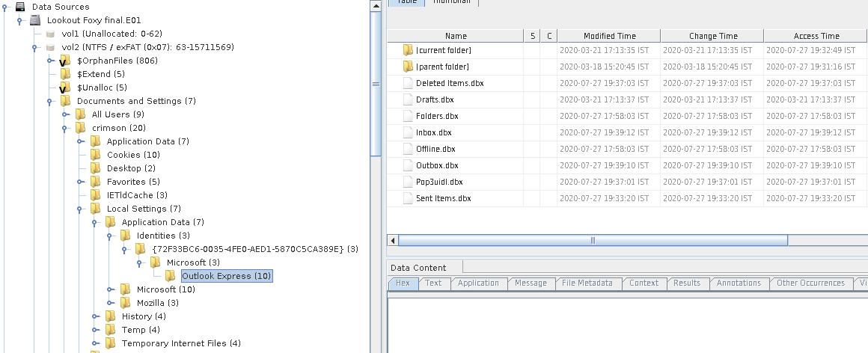The width and height of the screenshot is (868, 353).
Task: Click the horizontal scrollbar in file table
Action: (x=591, y=241)
